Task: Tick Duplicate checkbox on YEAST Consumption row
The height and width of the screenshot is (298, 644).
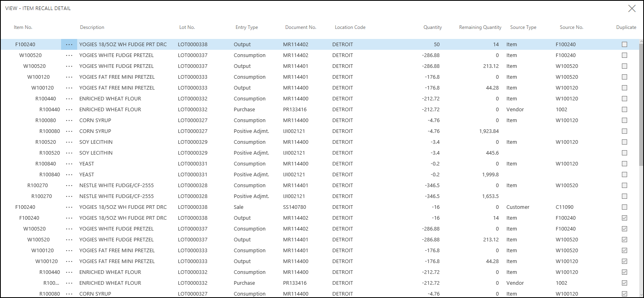Action: pyautogui.click(x=624, y=164)
